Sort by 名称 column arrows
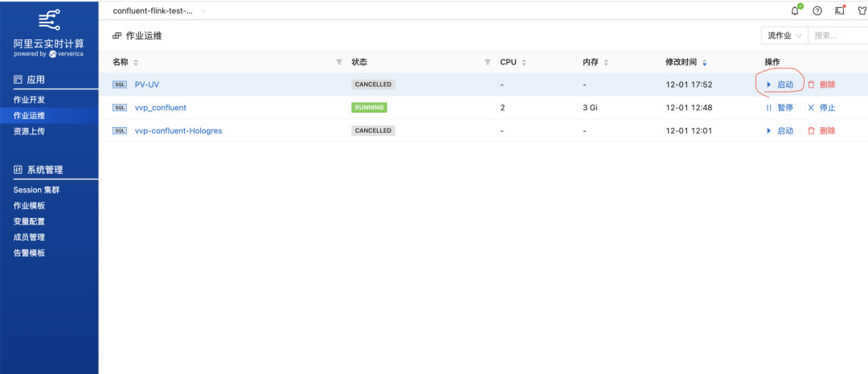Image resolution: width=868 pixels, height=374 pixels. point(136,63)
